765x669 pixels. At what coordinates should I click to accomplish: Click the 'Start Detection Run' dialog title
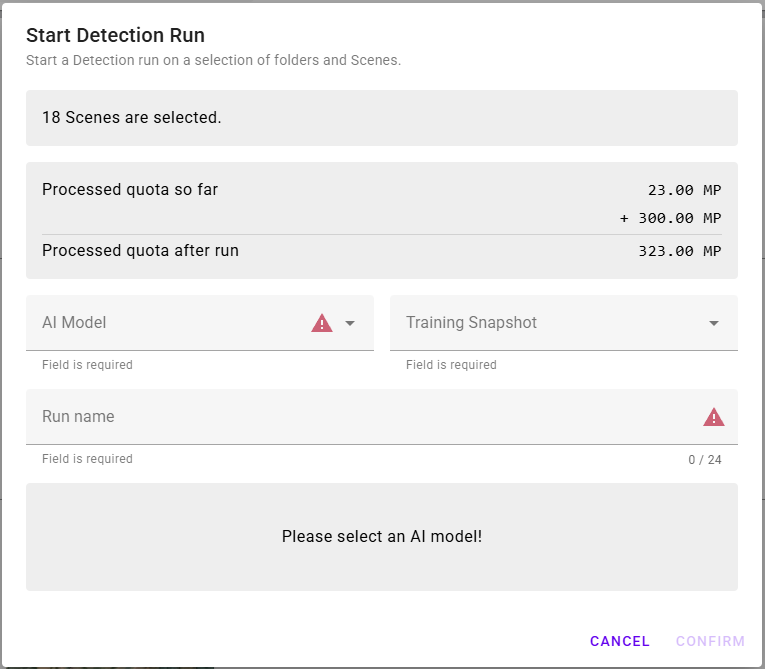pos(115,35)
